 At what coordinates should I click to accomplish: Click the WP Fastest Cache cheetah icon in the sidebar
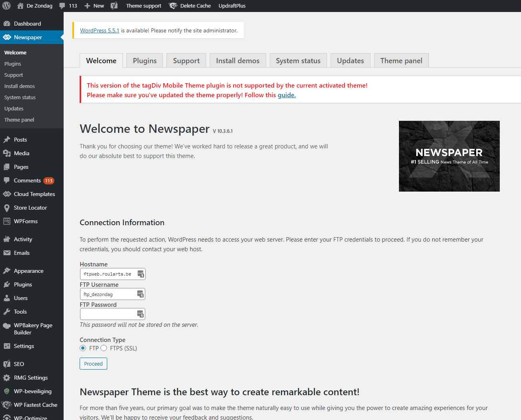tap(7, 405)
